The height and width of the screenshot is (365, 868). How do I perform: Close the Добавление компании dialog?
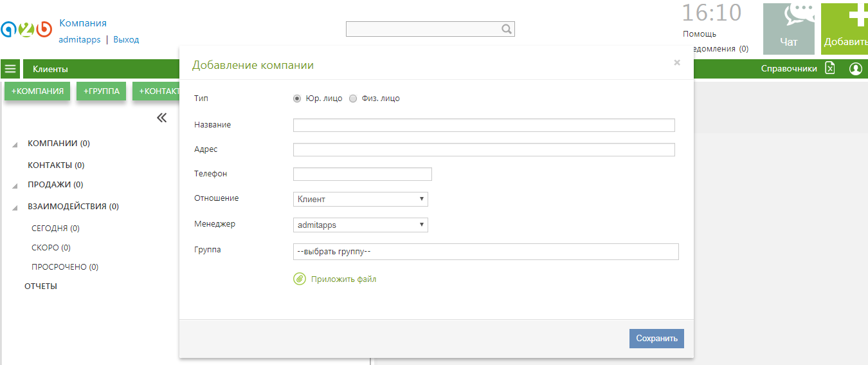click(x=676, y=63)
